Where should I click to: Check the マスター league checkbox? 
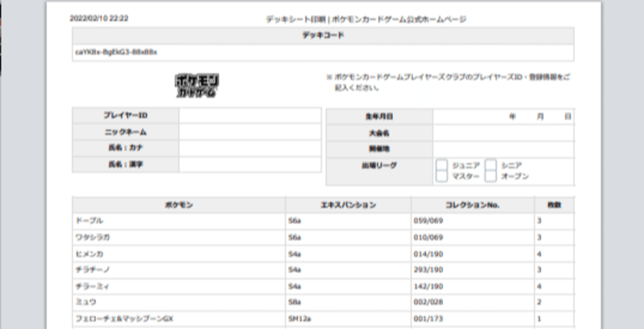click(x=441, y=175)
